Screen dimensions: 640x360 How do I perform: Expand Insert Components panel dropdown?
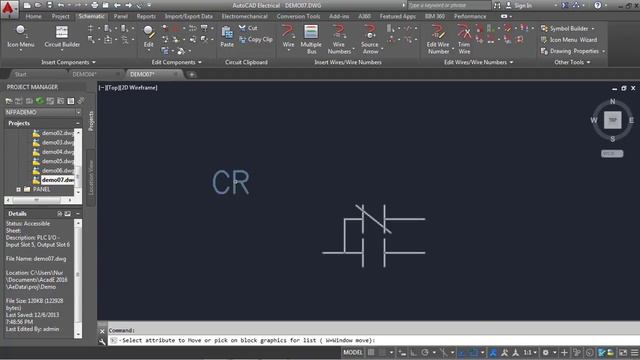click(68, 62)
